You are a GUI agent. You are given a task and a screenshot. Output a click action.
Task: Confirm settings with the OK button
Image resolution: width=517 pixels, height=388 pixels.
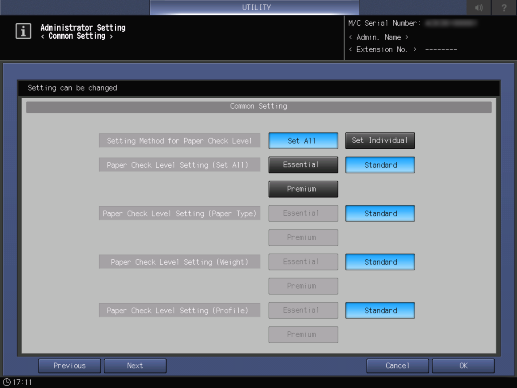[x=463, y=366]
